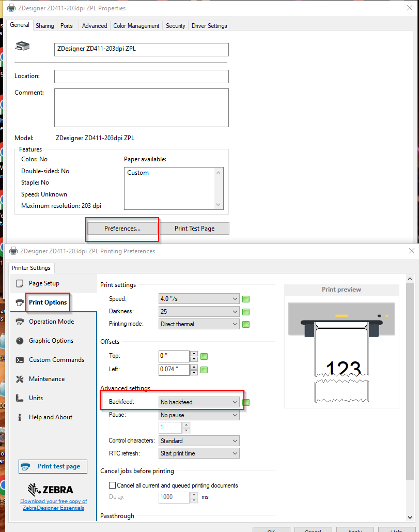Open the Maintenance section
This screenshot has width=419, height=532.
(x=46, y=378)
